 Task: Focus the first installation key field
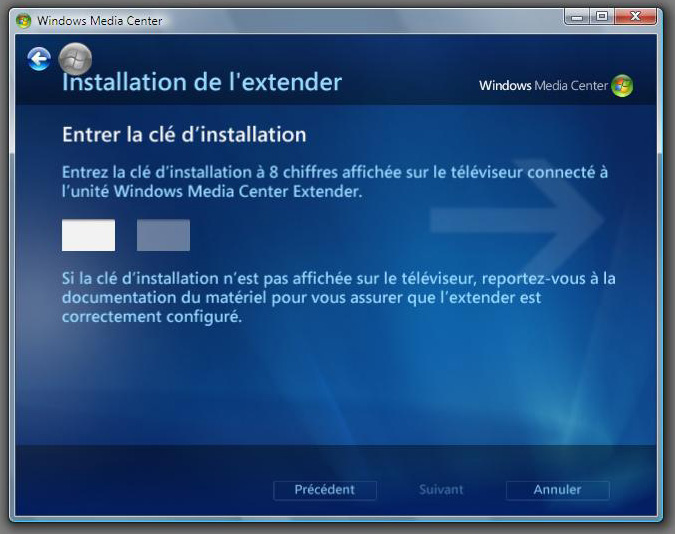[x=88, y=235]
